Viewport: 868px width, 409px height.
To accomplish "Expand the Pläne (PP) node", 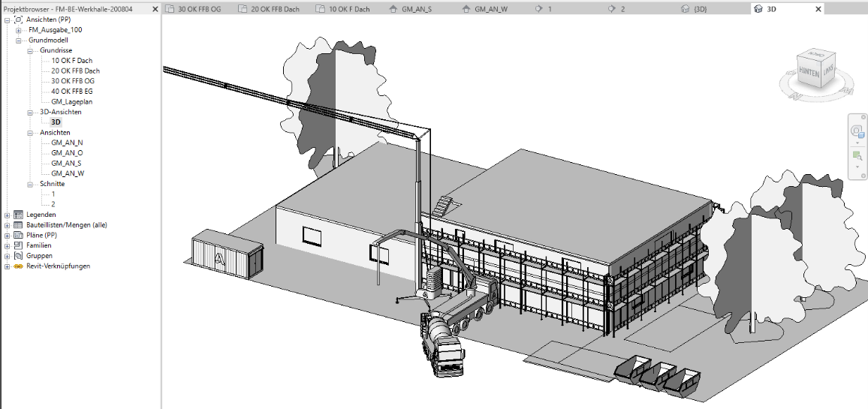I will [8, 235].
